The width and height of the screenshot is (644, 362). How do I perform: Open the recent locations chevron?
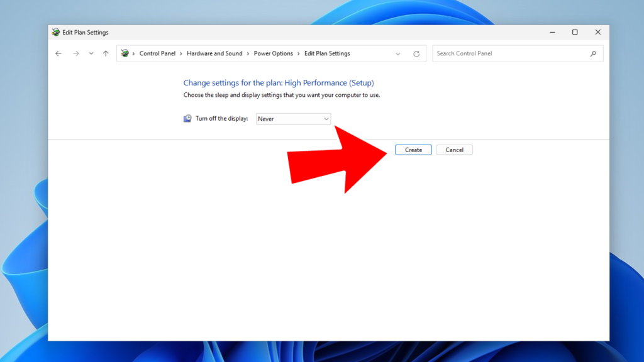click(x=91, y=53)
